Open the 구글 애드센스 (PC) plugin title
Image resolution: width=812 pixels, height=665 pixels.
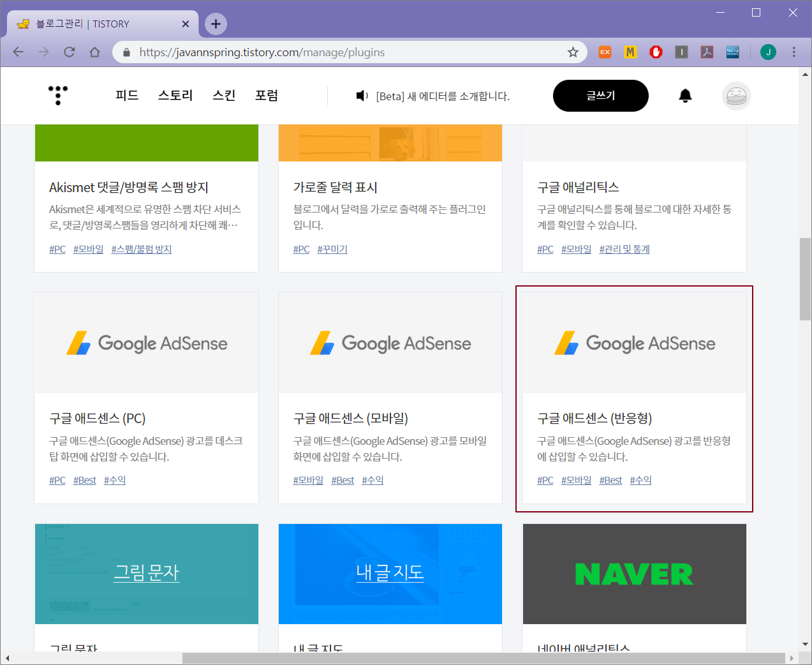[98, 419]
